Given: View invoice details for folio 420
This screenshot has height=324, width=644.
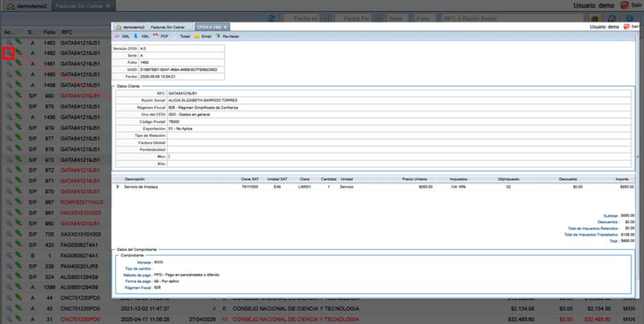Looking at the screenshot, I should tap(9, 245).
